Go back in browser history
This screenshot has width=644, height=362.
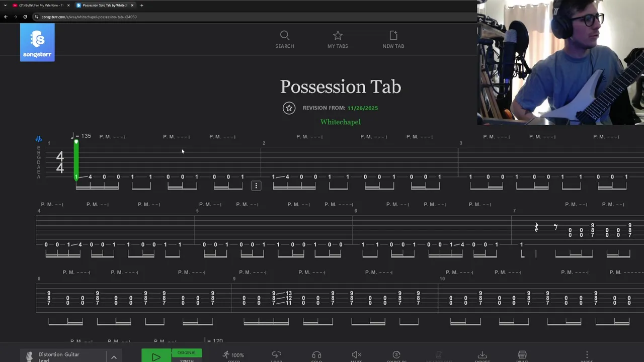click(x=6, y=17)
